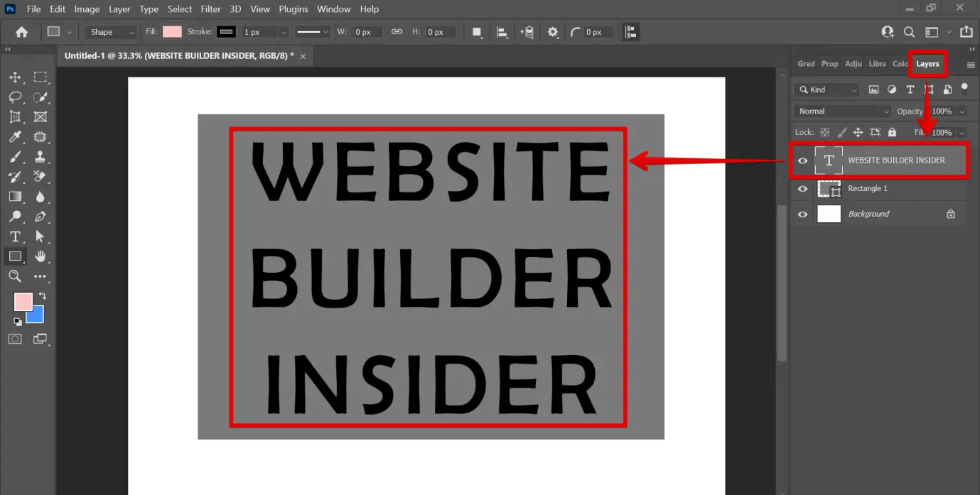Switch to the Adjustments panel tab
980x495 pixels.
[x=853, y=63]
